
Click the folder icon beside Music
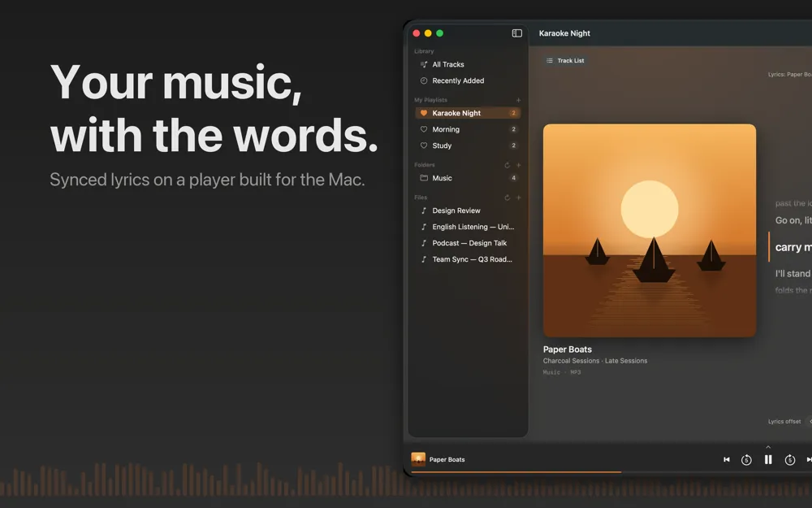pos(424,178)
